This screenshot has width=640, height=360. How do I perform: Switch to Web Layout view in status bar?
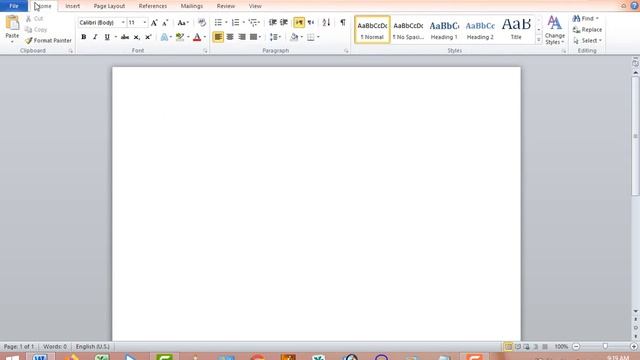(527, 347)
